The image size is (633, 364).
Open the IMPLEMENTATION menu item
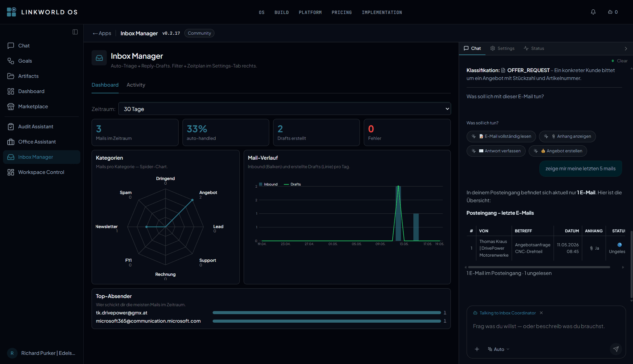pos(382,12)
